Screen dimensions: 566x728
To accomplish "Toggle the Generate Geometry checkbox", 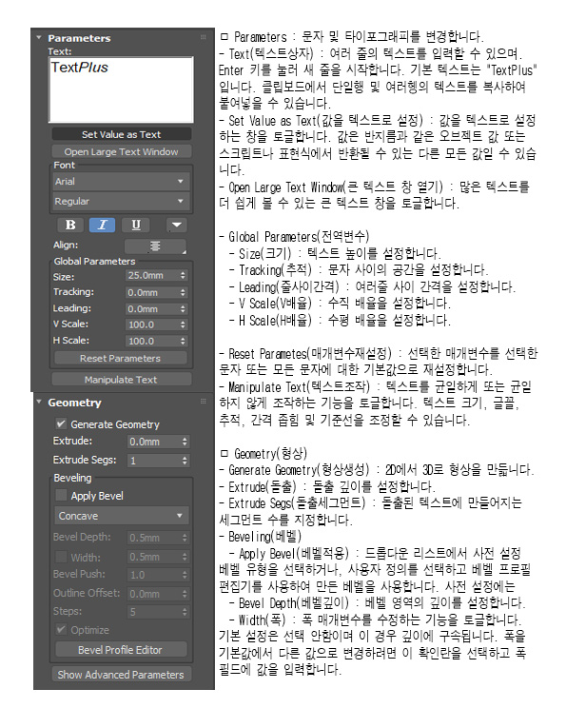I will pos(61,423).
